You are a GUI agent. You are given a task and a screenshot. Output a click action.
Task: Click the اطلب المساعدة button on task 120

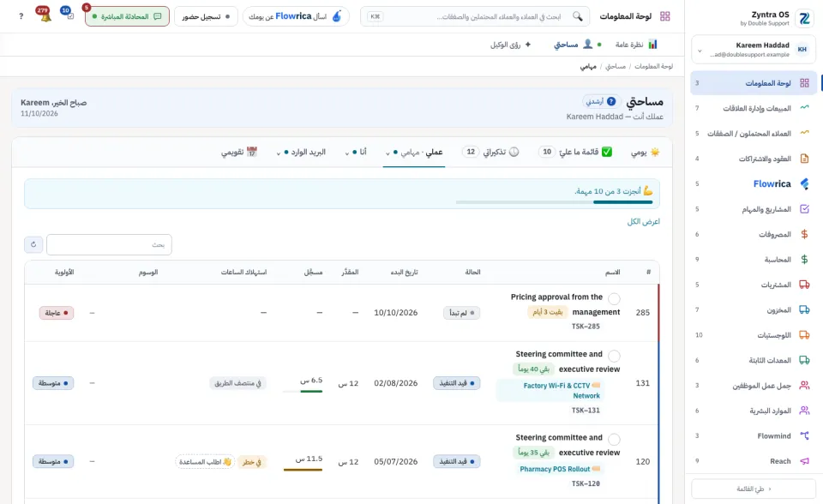point(205,462)
